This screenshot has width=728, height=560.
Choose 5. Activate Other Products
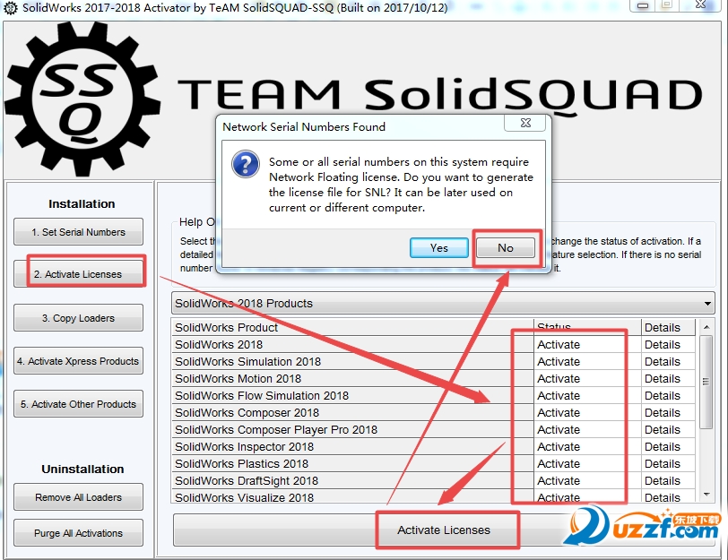79,403
